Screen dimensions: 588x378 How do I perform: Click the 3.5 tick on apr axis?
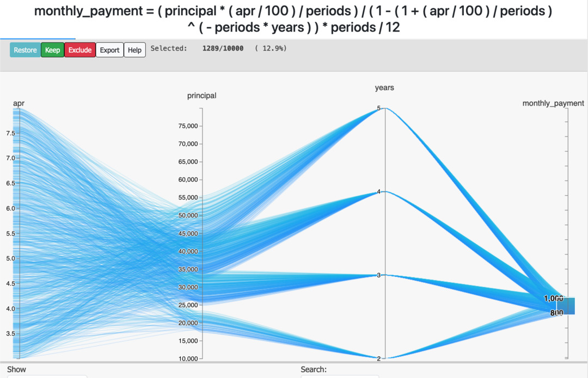(10, 333)
